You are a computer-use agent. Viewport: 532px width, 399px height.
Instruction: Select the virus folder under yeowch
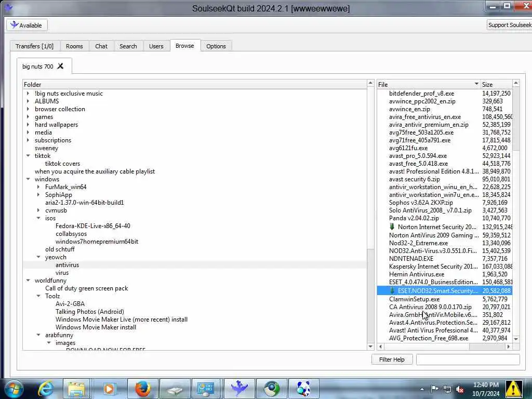(62, 273)
